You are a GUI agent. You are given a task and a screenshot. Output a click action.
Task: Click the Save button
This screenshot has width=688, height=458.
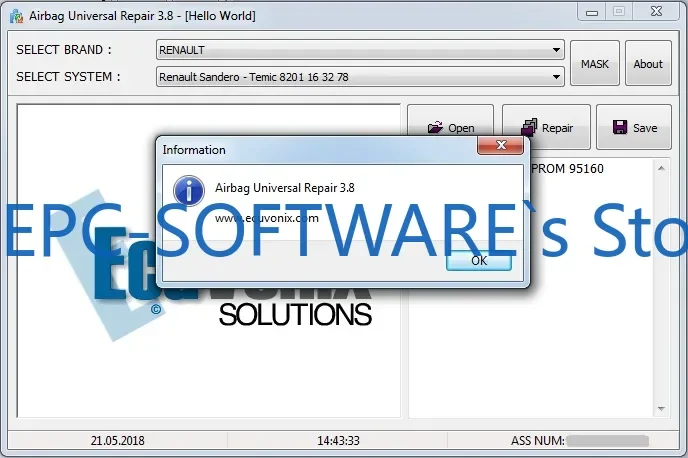pos(634,127)
